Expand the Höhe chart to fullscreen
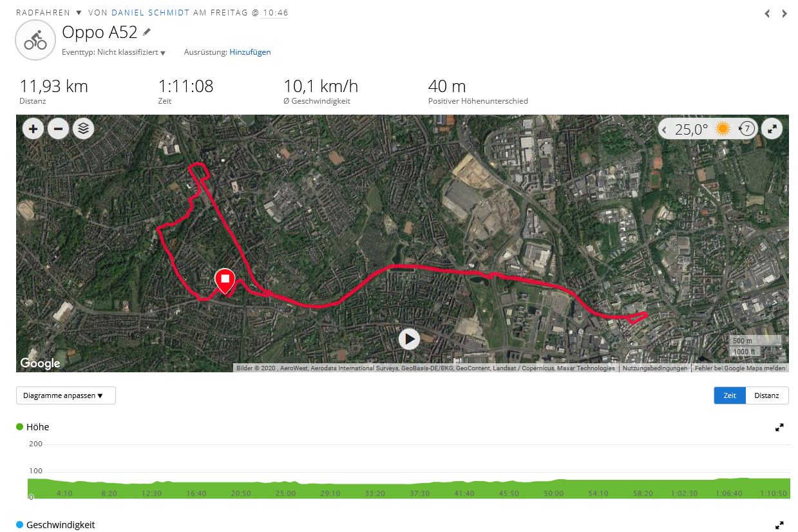This screenshot has height=532, width=798. (x=779, y=427)
